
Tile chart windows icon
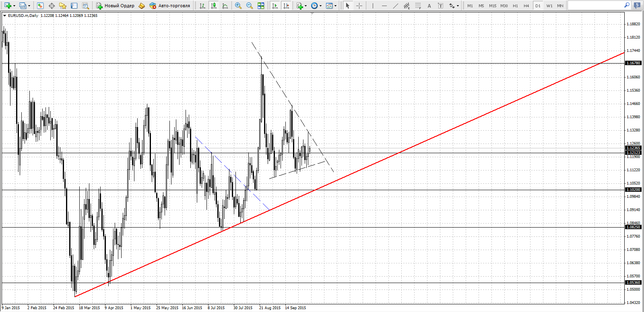[x=261, y=6]
